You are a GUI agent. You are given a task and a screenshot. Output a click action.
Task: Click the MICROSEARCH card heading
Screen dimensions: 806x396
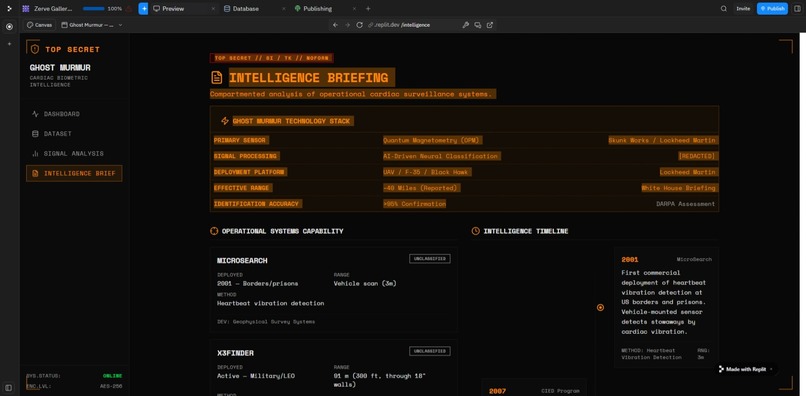coord(242,261)
